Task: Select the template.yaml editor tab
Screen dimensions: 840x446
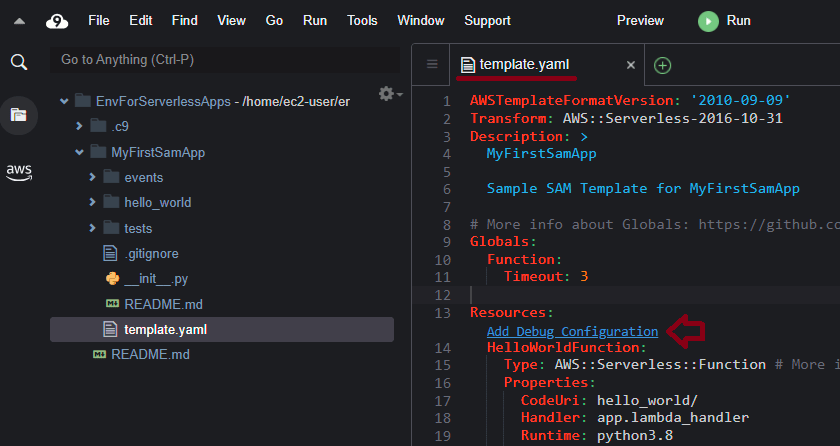Action: [x=546, y=65]
